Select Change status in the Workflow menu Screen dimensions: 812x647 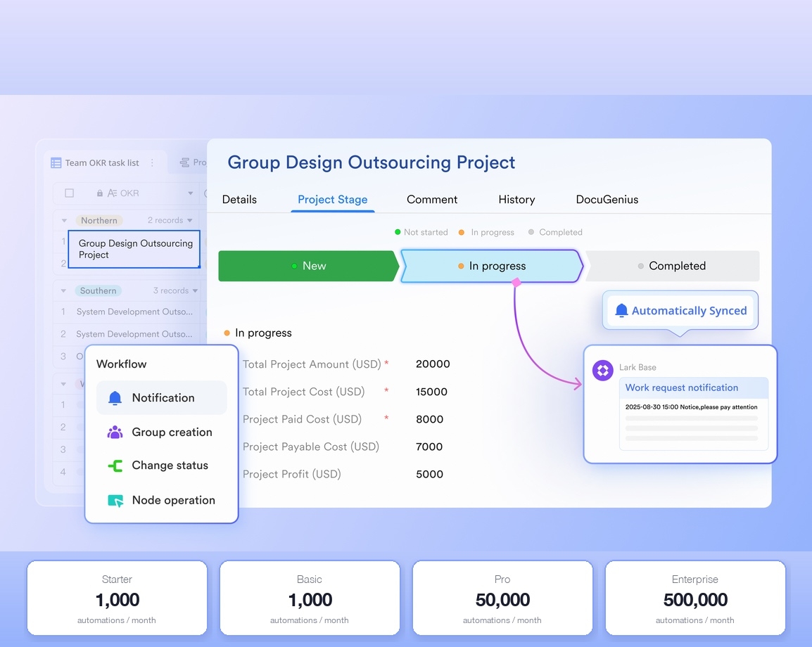[162, 466]
